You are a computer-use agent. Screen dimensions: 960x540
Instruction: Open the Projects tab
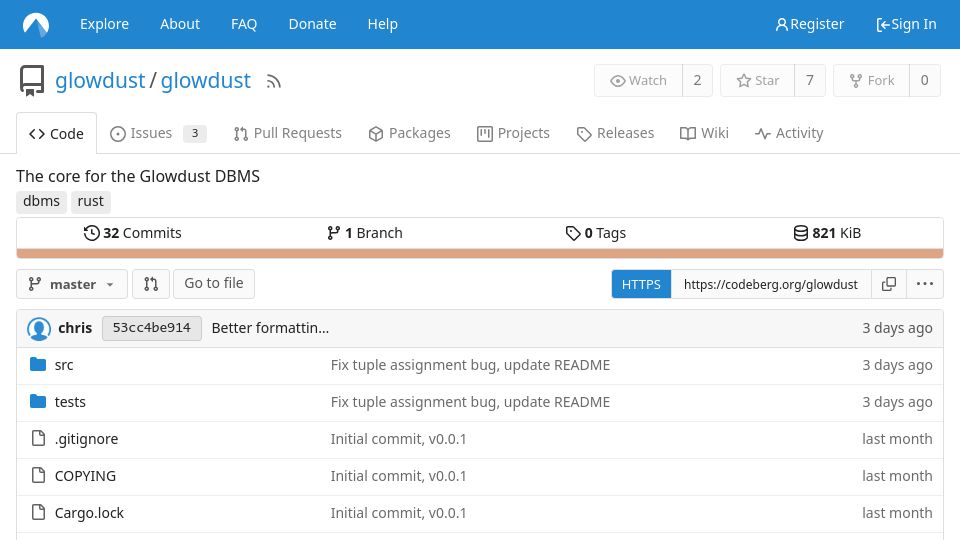(513, 133)
